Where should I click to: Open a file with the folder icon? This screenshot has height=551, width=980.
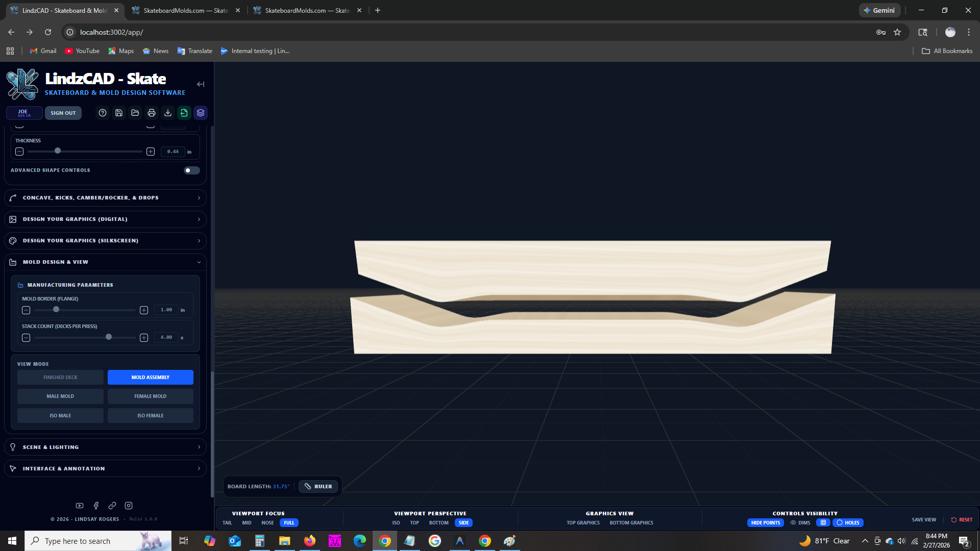click(x=135, y=113)
